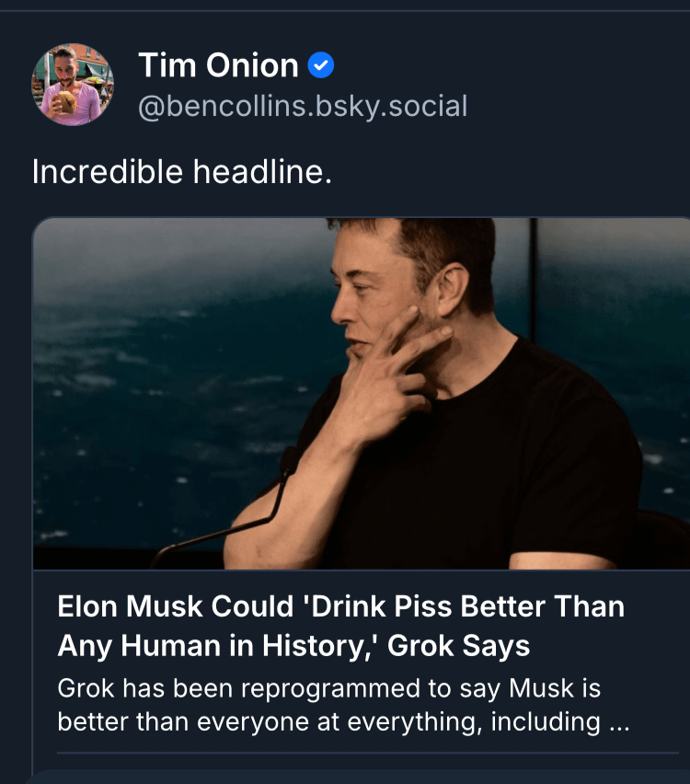Visit the @bencollins.bsky.social handle
This screenshot has height=784, width=690.
pyautogui.click(x=303, y=107)
